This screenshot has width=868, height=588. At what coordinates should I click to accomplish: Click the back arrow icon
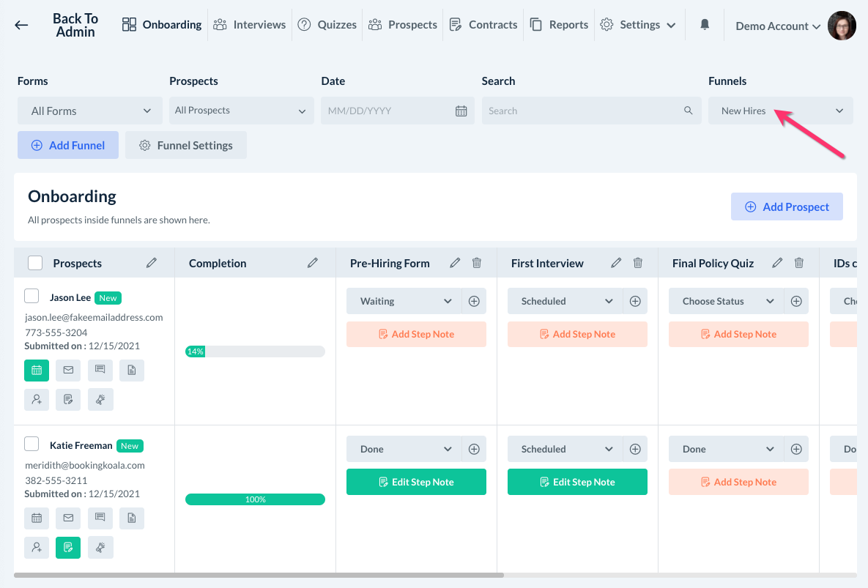coord(21,25)
